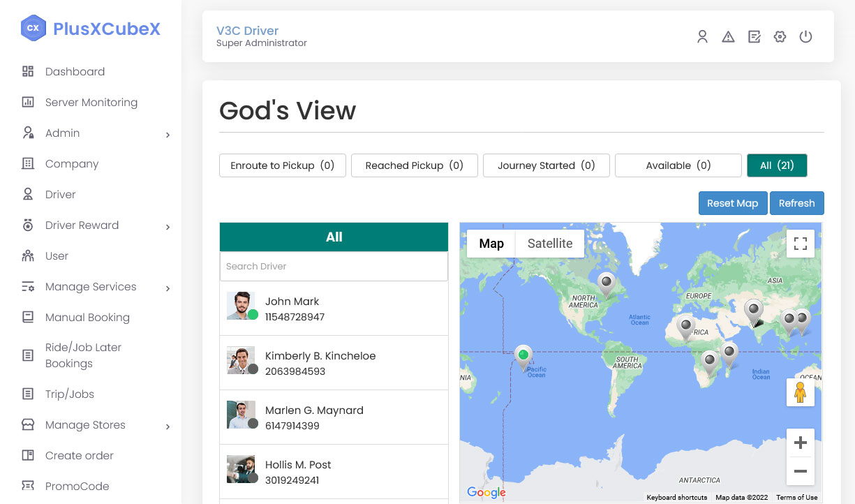Click the Search Driver input field
This screenshot has width=855, height=504.
pos(334,266)
